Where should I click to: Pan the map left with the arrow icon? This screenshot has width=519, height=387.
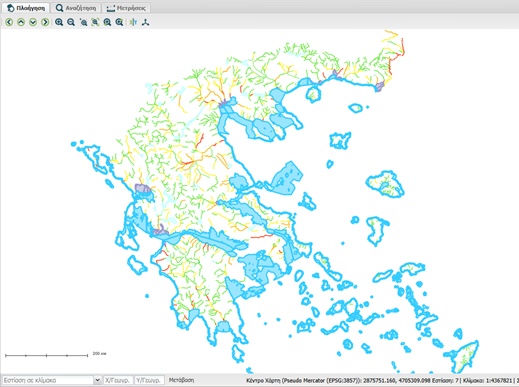click(x=9, y=22)
